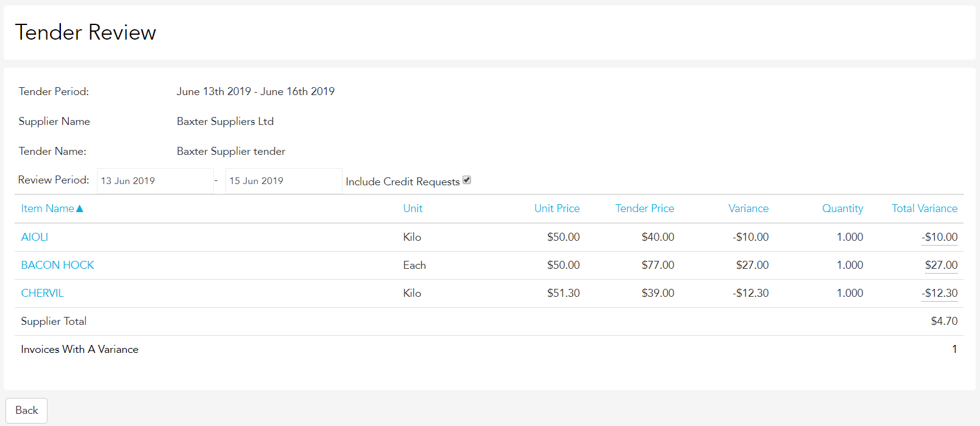
Task: Click the Tender Review page heading
Action: 85,32
